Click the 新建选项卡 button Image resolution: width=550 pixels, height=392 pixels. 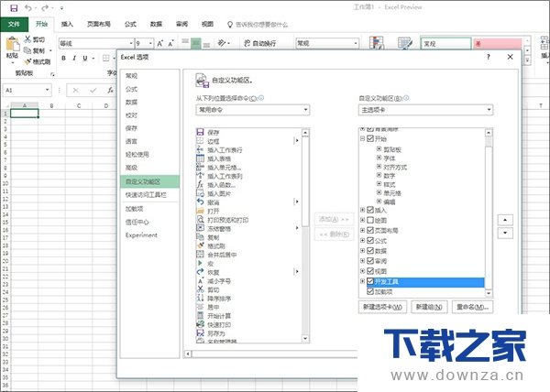coord(382,307)
